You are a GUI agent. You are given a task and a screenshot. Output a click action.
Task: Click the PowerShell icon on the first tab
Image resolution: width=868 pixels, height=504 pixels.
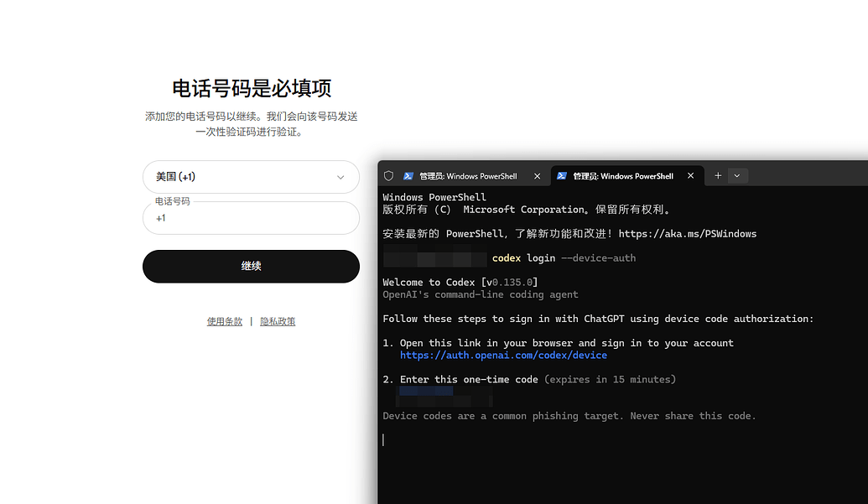(x=408, y=176)
